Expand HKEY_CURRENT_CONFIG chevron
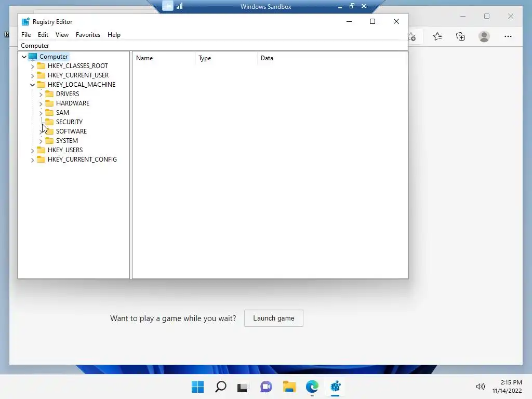Screen dimensions: 532x399 tap(33, 159)
